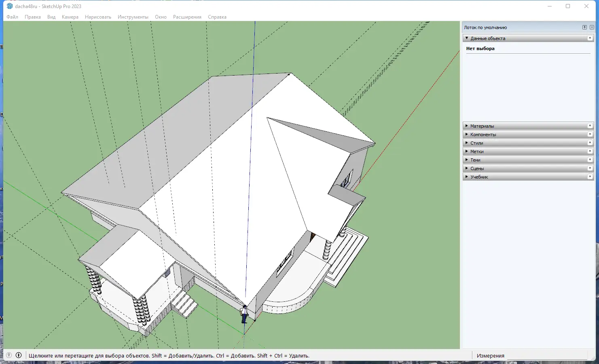Open the Вид menu
The image size is (599, 364).
point(51,17)
